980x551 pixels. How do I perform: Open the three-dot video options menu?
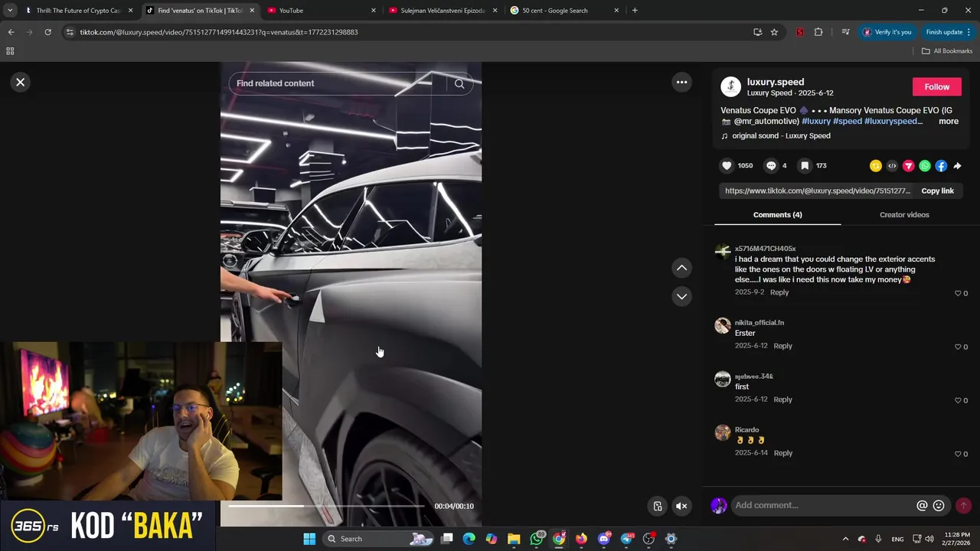tap(681, 82)
